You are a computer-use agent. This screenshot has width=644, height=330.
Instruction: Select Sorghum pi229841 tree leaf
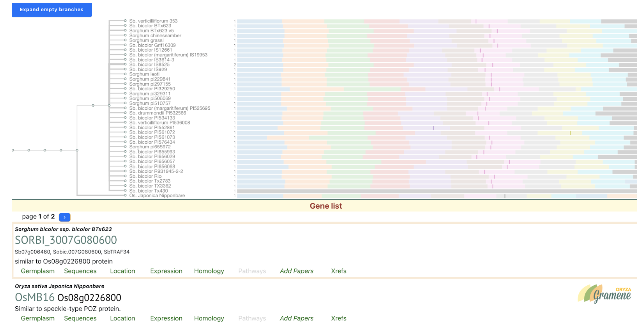(150, 79)
